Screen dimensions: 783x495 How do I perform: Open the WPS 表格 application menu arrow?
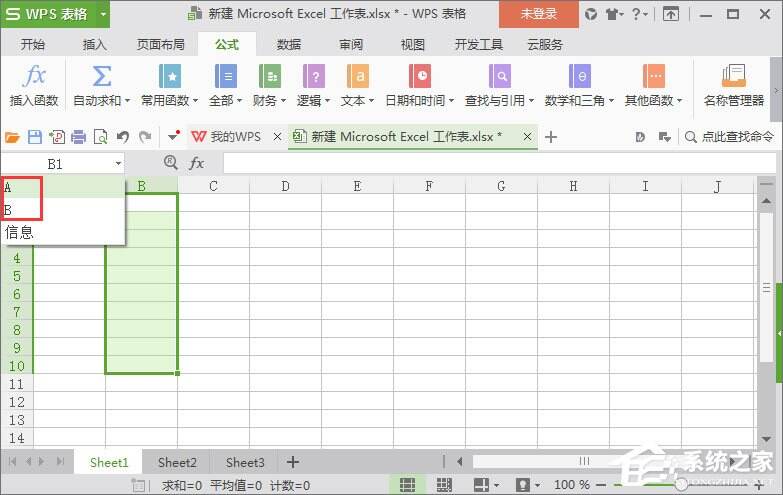point(103,14)
